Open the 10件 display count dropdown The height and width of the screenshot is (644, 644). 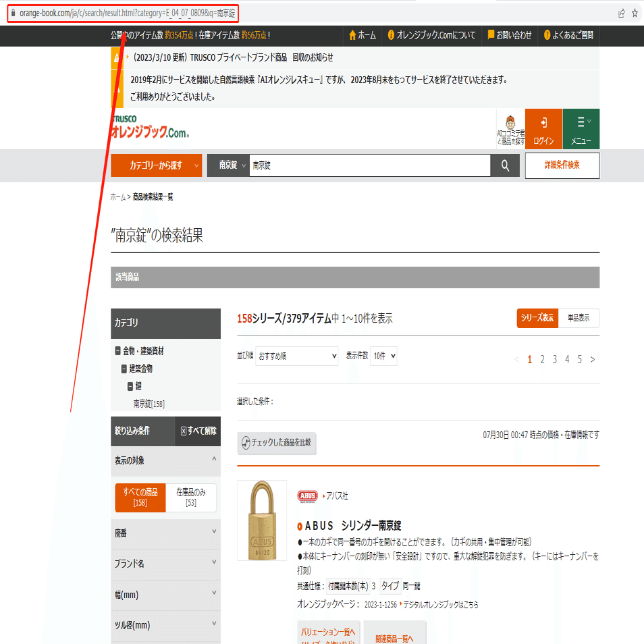click(x=383, y=356)
